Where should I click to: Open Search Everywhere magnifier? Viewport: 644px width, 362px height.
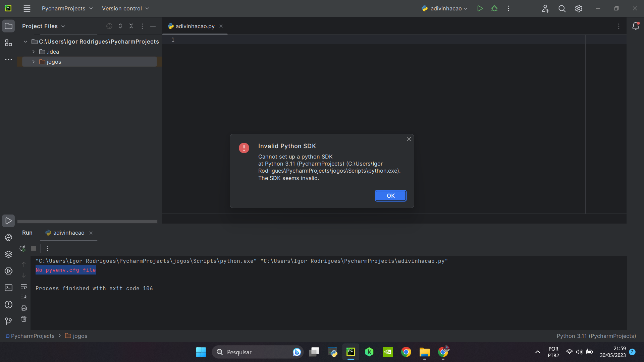pos(562,8)
